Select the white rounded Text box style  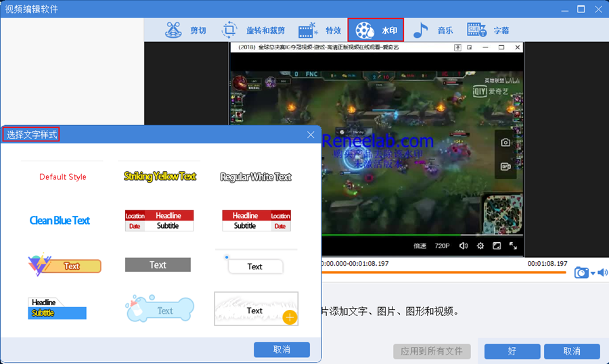click(255, 266)
